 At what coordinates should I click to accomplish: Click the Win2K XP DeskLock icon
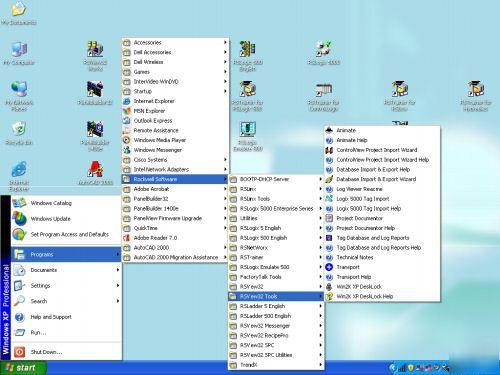(329, 287)
